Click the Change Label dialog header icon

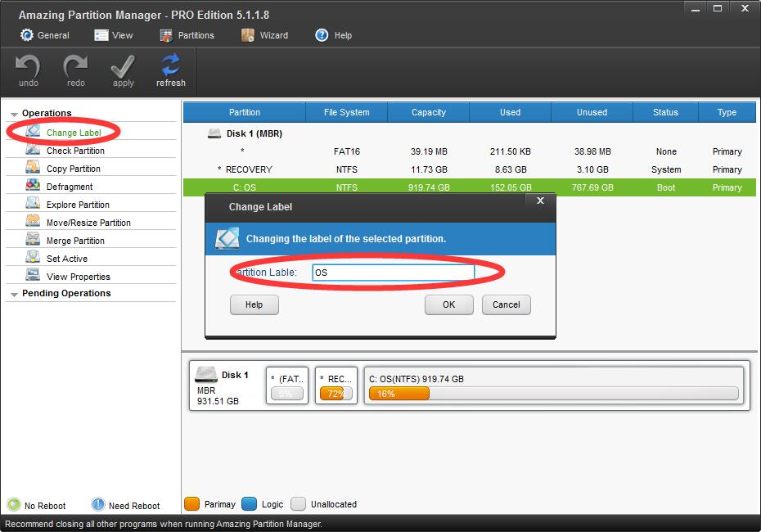(x=227, y=238)
